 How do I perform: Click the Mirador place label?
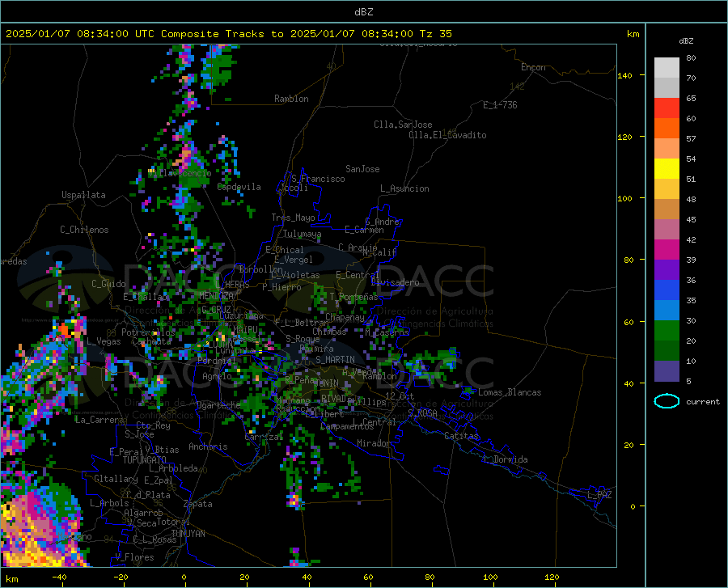click(374, 443)
